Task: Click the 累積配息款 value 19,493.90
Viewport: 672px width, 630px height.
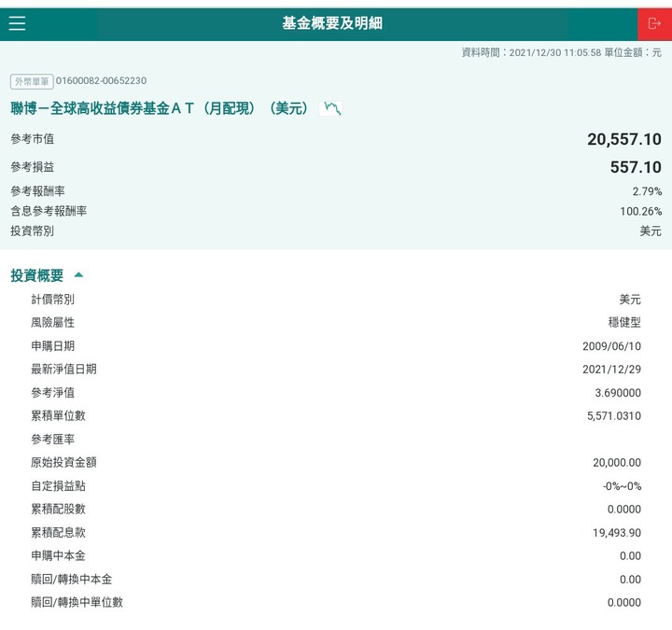Action: click(617, 533)
